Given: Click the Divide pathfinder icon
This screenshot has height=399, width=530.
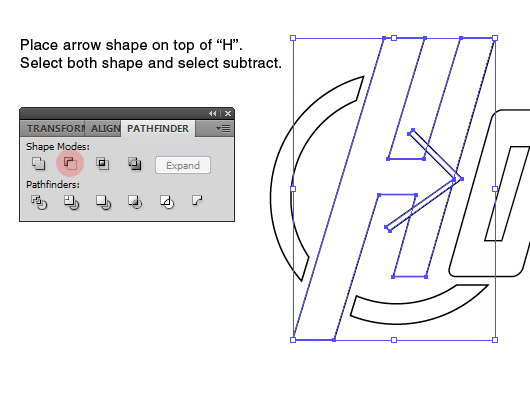Looking at the screenshot, I should click(39, 202).
